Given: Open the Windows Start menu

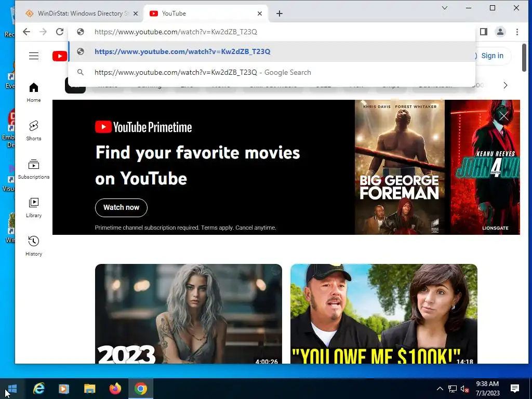Looking at the screenshot, I should pos(12,389).
